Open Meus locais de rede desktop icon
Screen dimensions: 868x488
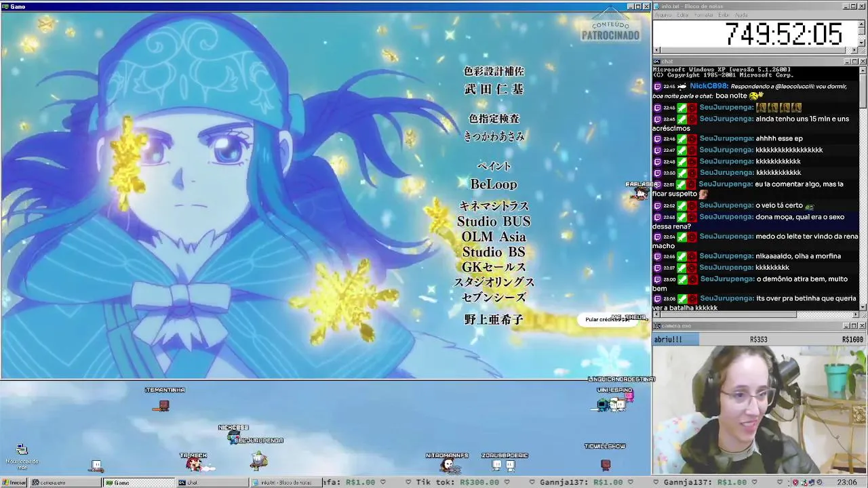(x=22, y=456)
